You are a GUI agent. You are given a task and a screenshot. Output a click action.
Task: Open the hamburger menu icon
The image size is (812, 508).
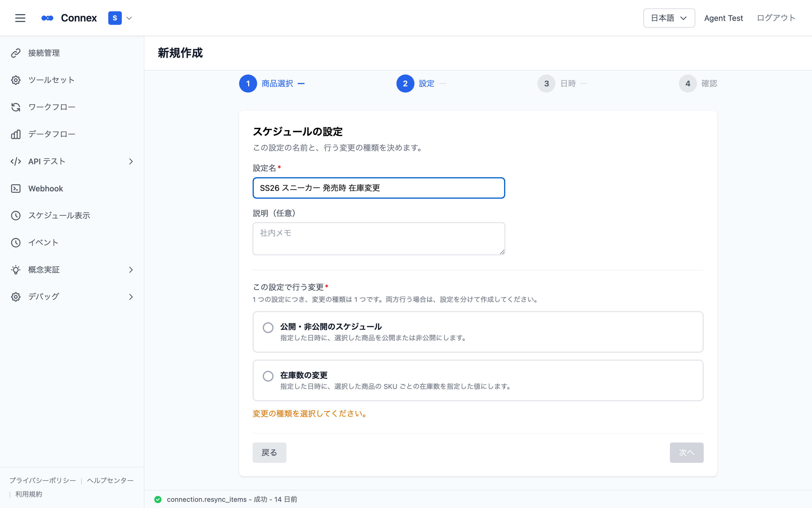tap(20, 18)
